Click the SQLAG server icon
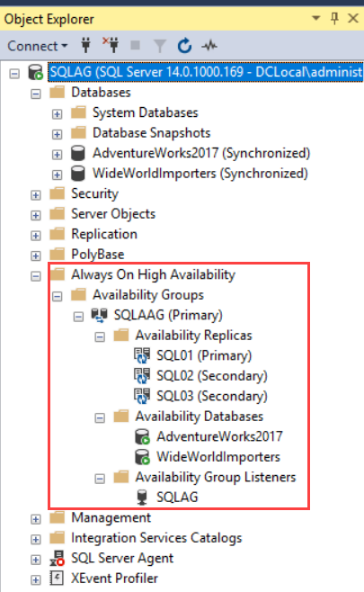The image size is (364, 592). pyautogui.click(x=36, y=72)
